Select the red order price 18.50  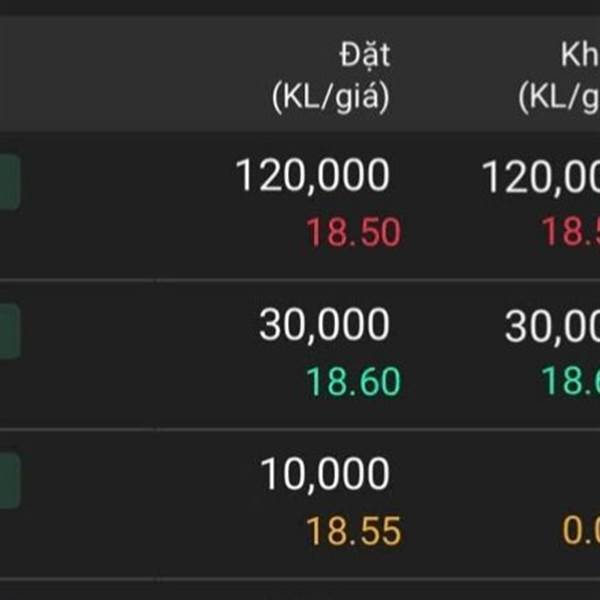353,232
